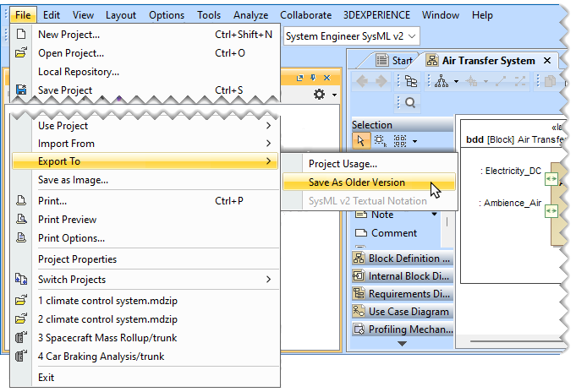This screenshot has width=576, height=392.
Task: Click the Use Case Diagram palette icon
Action: tap(359, 311)
